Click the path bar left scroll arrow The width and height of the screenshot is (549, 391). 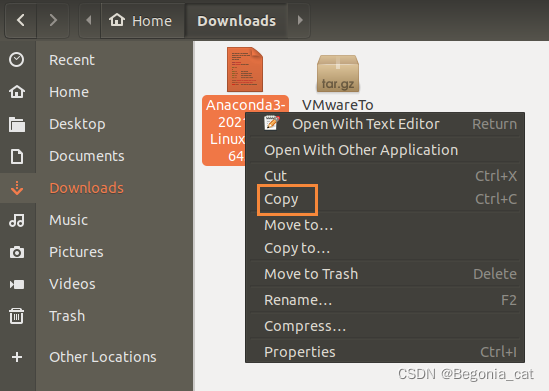pyautogui.click(x=89, y=20)
